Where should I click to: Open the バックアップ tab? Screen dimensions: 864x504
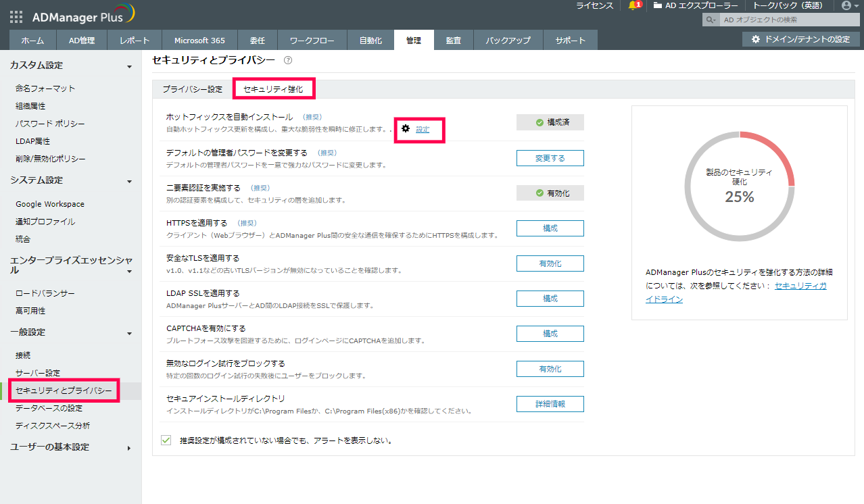click(x=508, y=41)
